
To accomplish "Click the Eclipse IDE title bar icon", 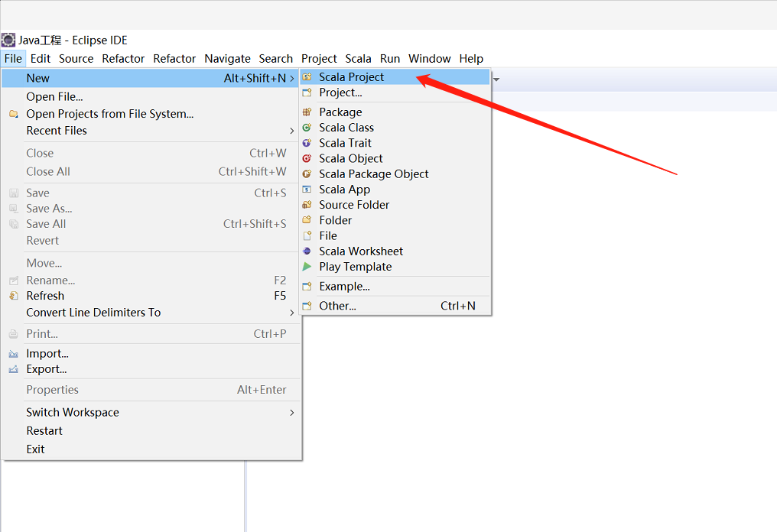I will click(8, 40).
